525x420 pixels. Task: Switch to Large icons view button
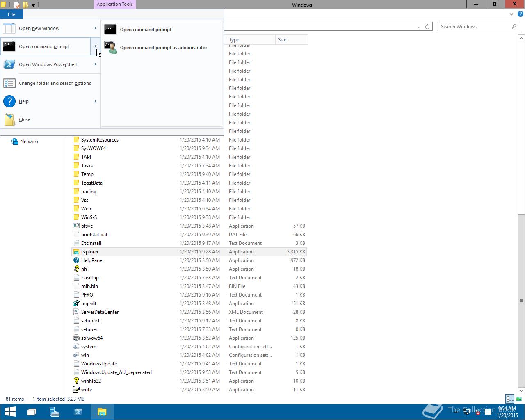(519, 399)
